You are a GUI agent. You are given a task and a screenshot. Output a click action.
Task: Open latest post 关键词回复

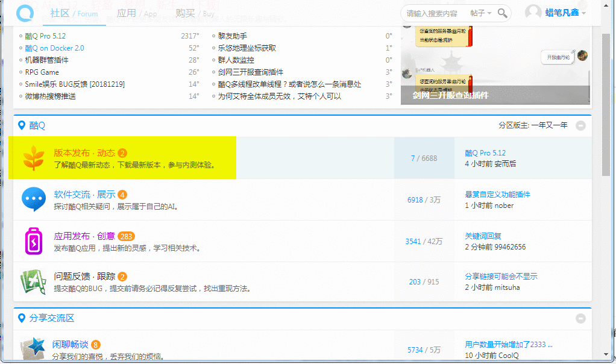point(483,236)
